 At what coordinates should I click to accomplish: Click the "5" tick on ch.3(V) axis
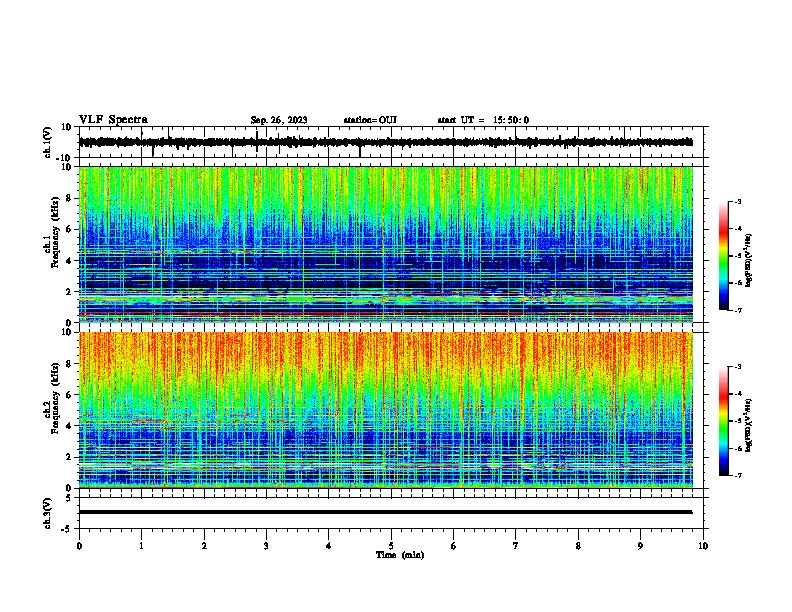pyautogui.click(x=70, y=498)
